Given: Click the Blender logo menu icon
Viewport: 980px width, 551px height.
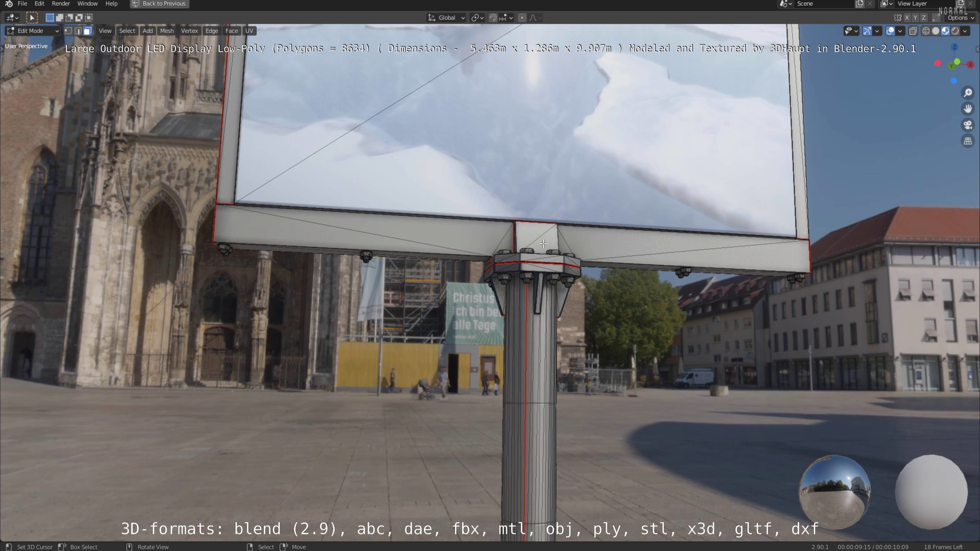Looking at the screenshot, I should click(9, 4).
